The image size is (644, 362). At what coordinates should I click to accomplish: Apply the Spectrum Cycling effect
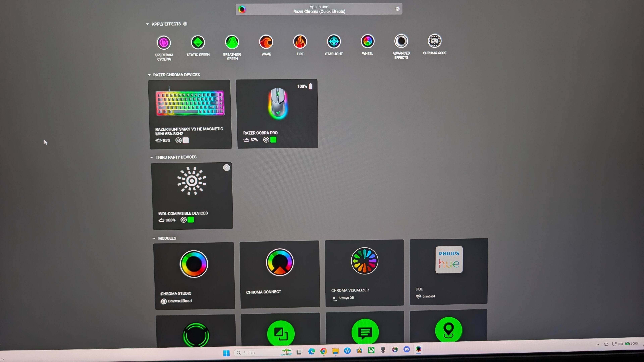164,48
